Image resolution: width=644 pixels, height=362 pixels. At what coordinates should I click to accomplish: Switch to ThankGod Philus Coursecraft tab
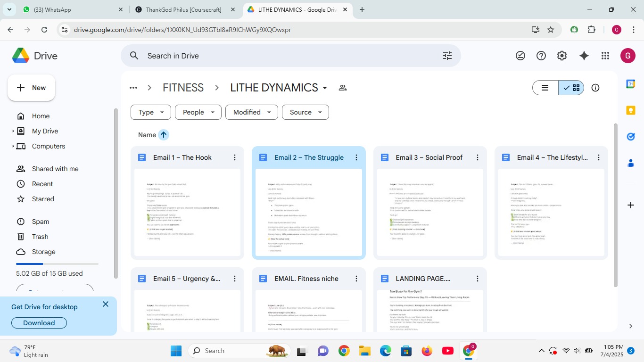185,9
